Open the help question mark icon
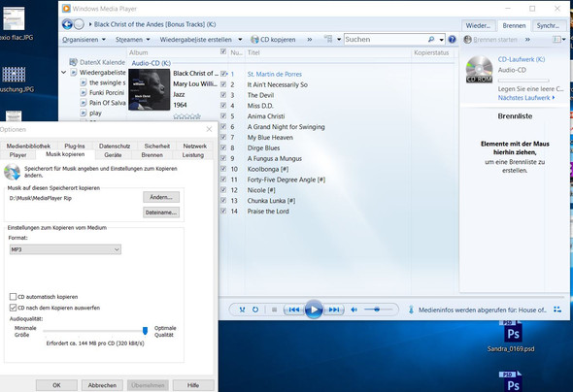 click(x=452, y=40)
